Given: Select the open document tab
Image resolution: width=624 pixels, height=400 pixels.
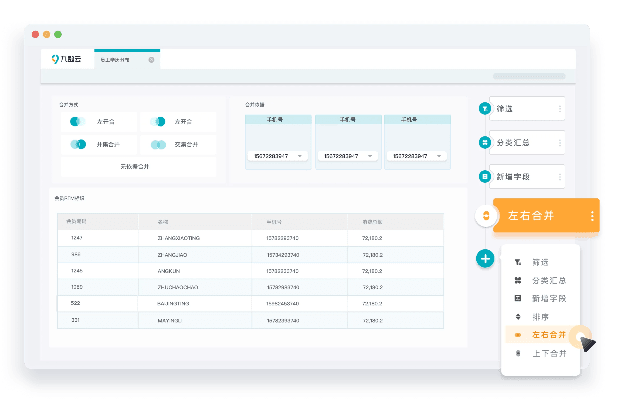Looking at the screenshot, I should (127, 60).
